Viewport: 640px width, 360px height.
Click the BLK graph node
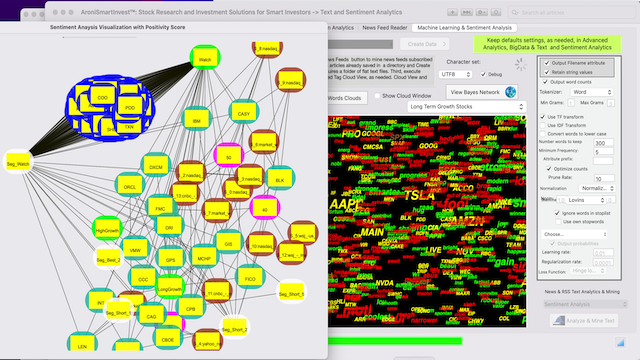[x=280, y=178]
